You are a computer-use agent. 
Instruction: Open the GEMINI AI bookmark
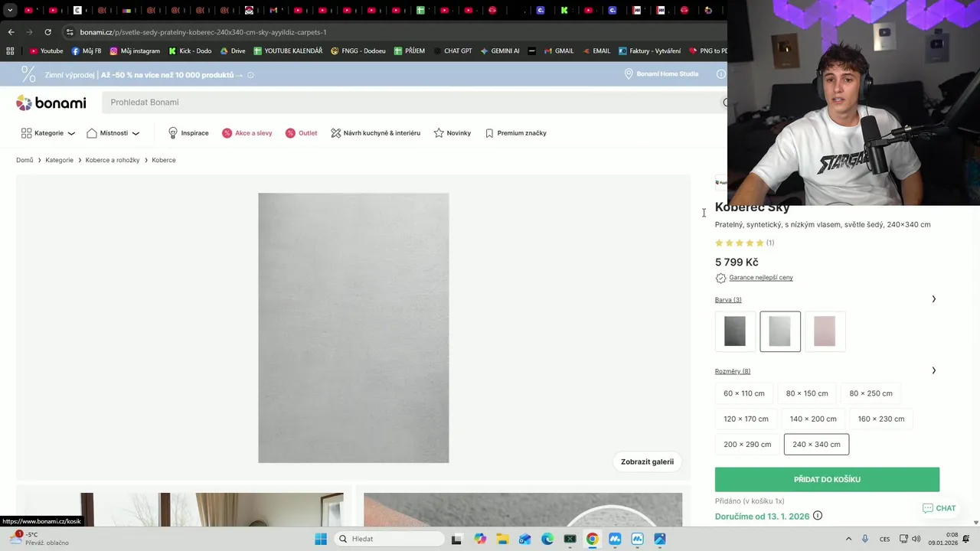click(x=500, y=51)
